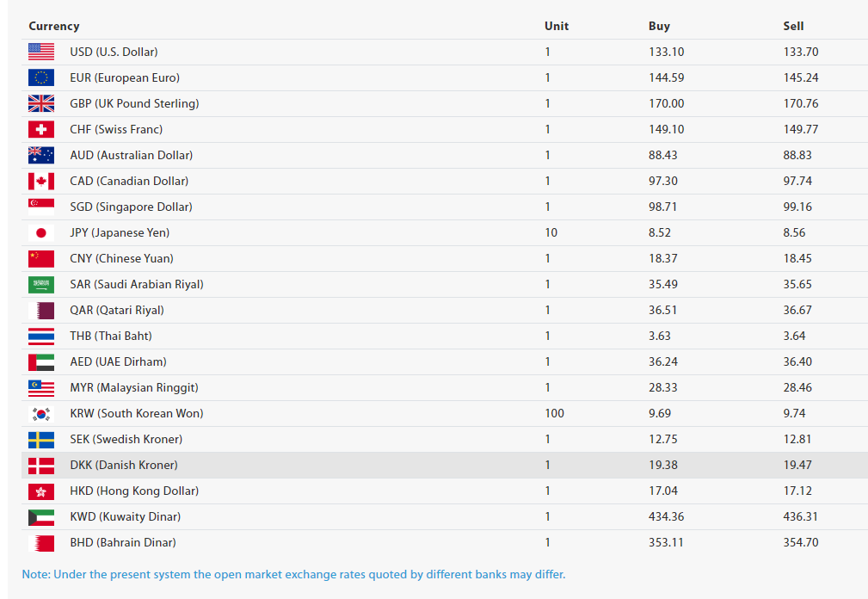The width and height of the screenshot is (868, 599).
Task: Click the European Union flag icon
Action: pos(40,77)
